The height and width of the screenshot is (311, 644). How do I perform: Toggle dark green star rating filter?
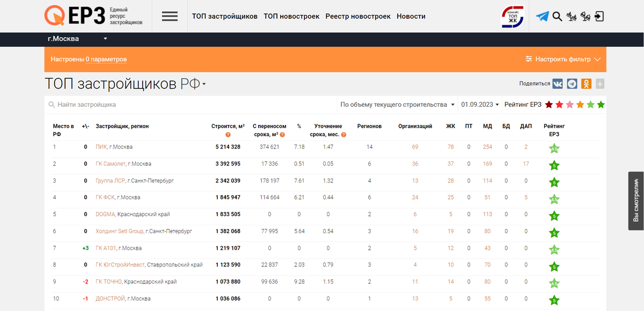coord(601,105)
